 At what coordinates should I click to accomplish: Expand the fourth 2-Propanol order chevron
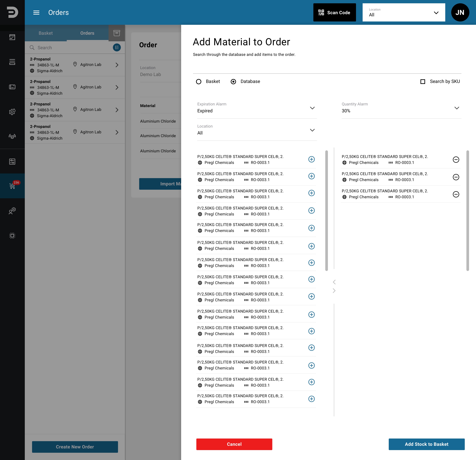[x=117, y=132]
